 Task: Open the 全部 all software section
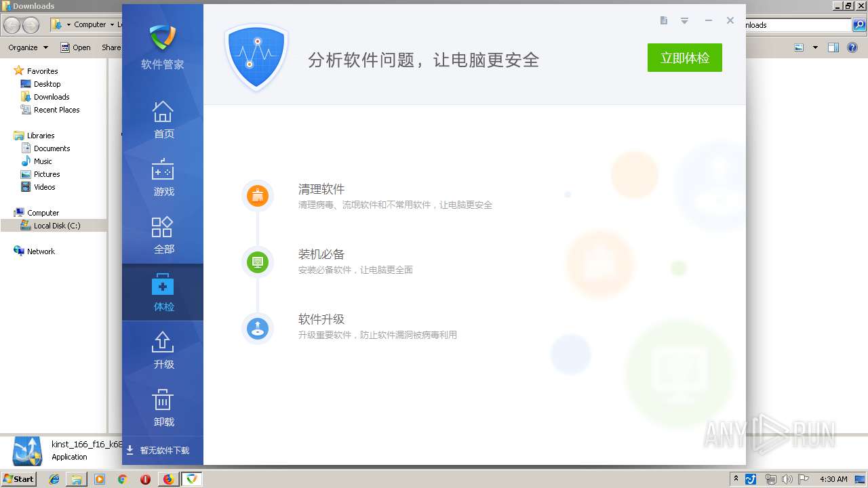[x=163, y=235]
